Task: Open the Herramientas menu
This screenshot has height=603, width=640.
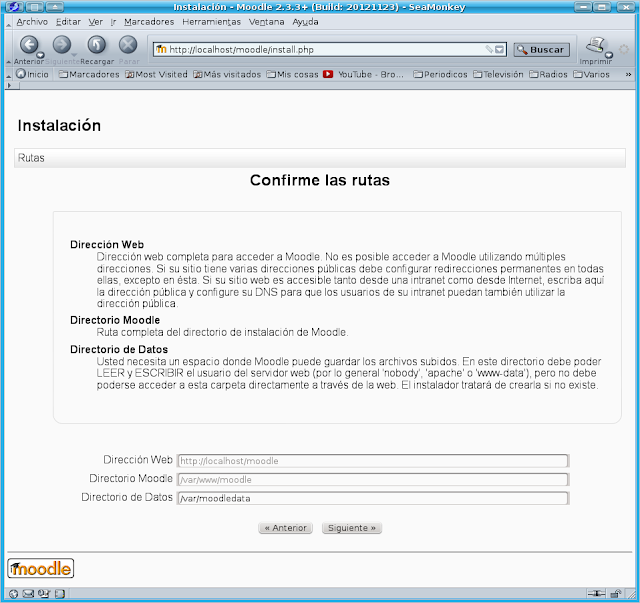Action: point(211,22)
